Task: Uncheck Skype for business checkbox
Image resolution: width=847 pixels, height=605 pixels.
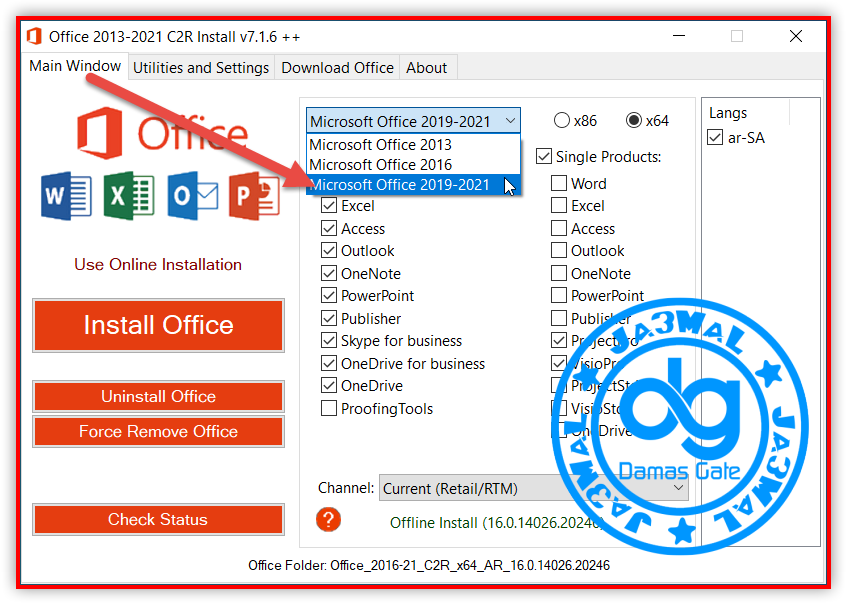Action: (329, 340)
